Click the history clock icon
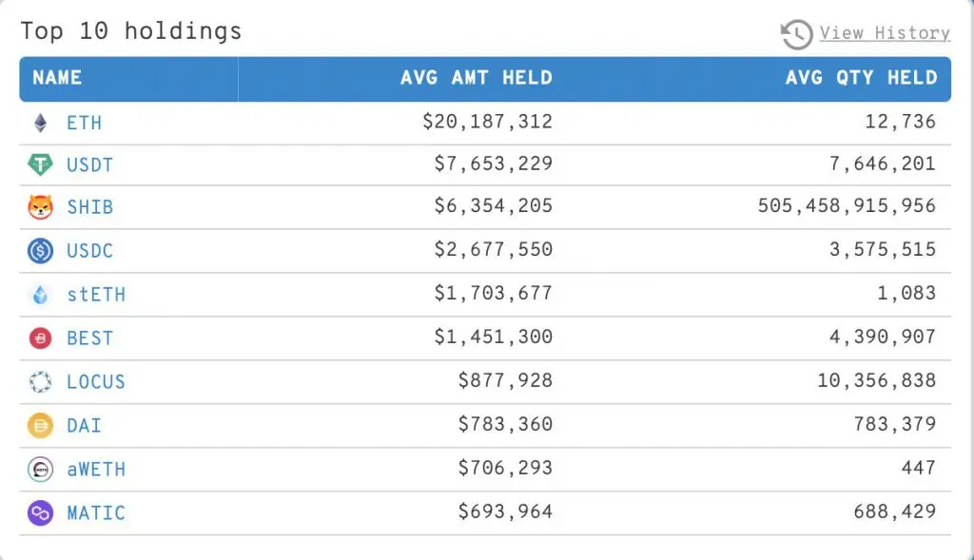Image resolution: width=974 pixels, height=560 pixels. [x=796, y=34]
